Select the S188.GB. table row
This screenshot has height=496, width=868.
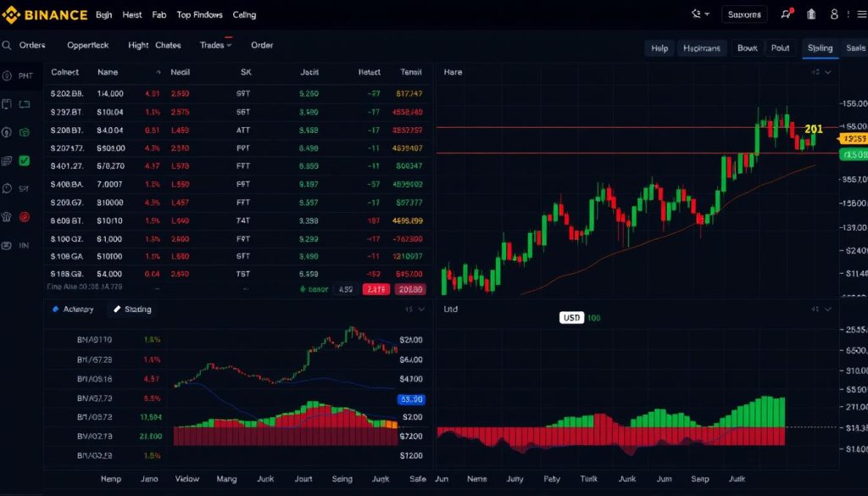pos(239,274)
